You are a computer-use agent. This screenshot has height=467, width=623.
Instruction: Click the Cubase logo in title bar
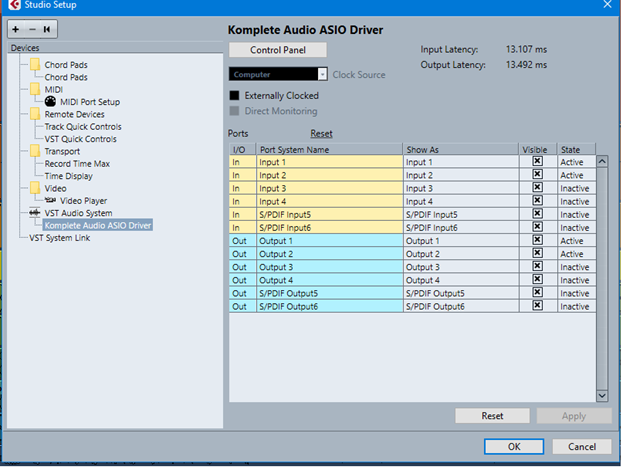pos(14,5)
